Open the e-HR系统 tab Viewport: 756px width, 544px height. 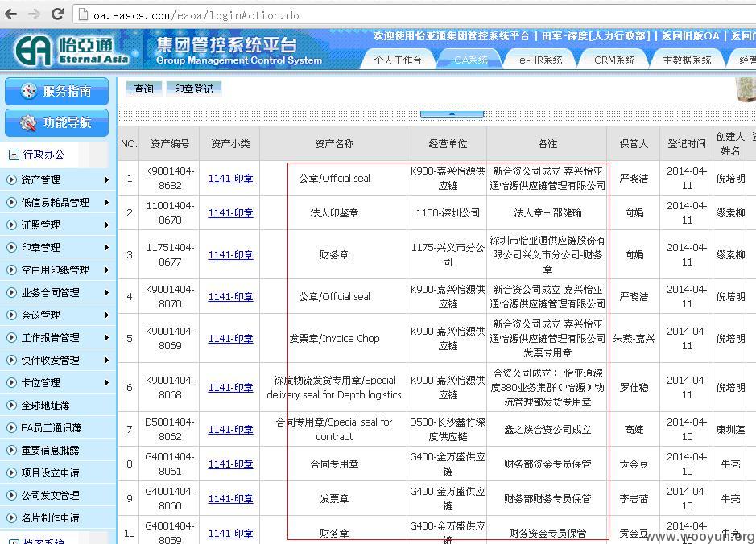[541, 60]
